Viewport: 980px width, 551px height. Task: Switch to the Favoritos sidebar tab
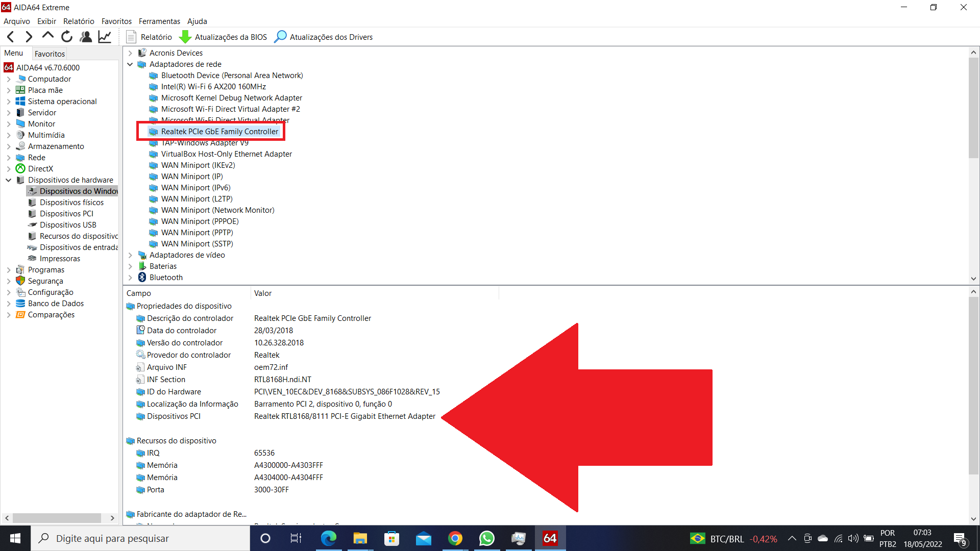pyautogui.click(x=50, y=54)
